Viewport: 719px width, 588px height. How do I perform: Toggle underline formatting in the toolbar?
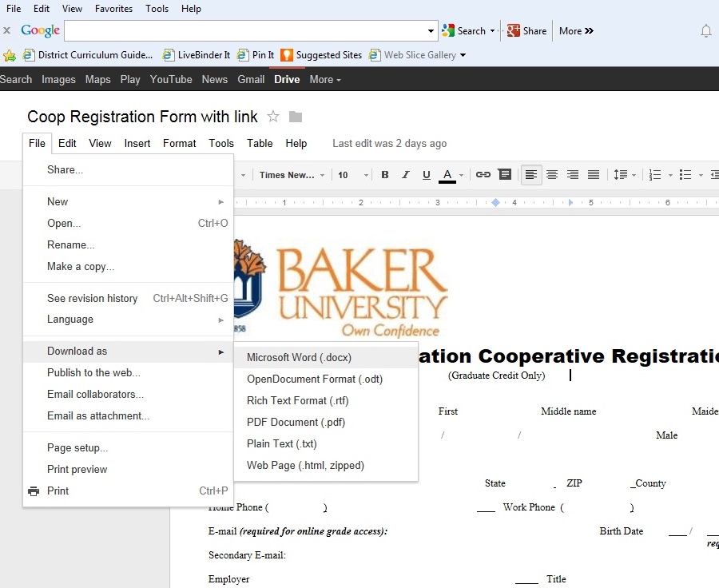pos(426,175)
